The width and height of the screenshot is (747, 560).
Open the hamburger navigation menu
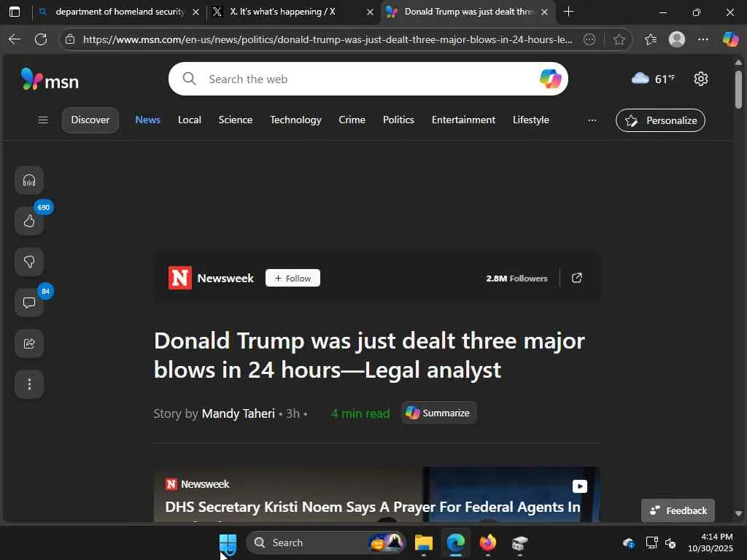pyautogui.click(x=43, y=120)
